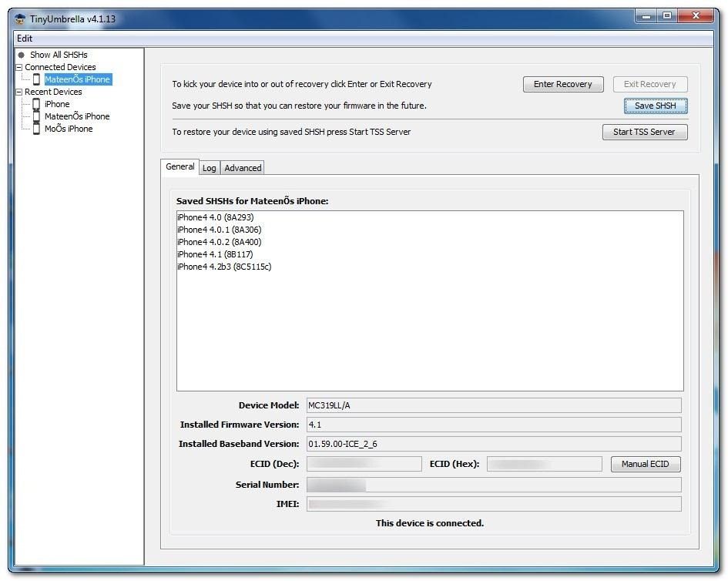Click the phone icon beside MoÔs iPhone
This screenshot has height=581, width=728.
pos(35,129)
